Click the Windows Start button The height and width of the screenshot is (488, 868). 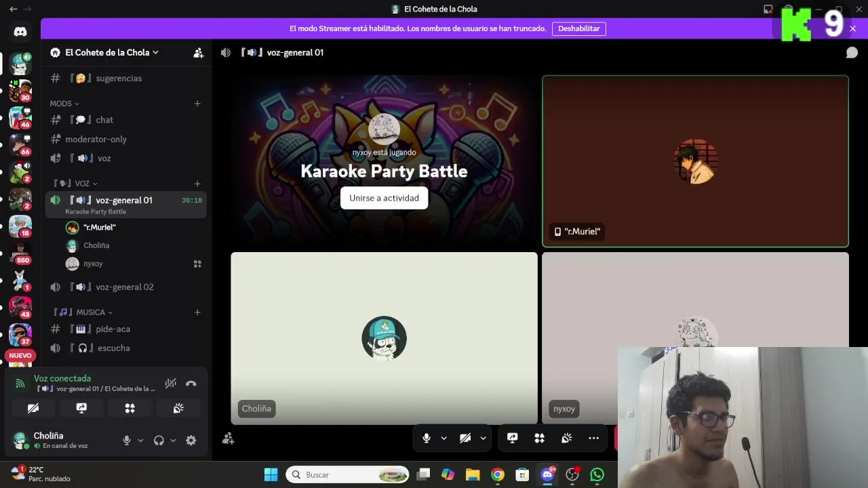point(271,474)
